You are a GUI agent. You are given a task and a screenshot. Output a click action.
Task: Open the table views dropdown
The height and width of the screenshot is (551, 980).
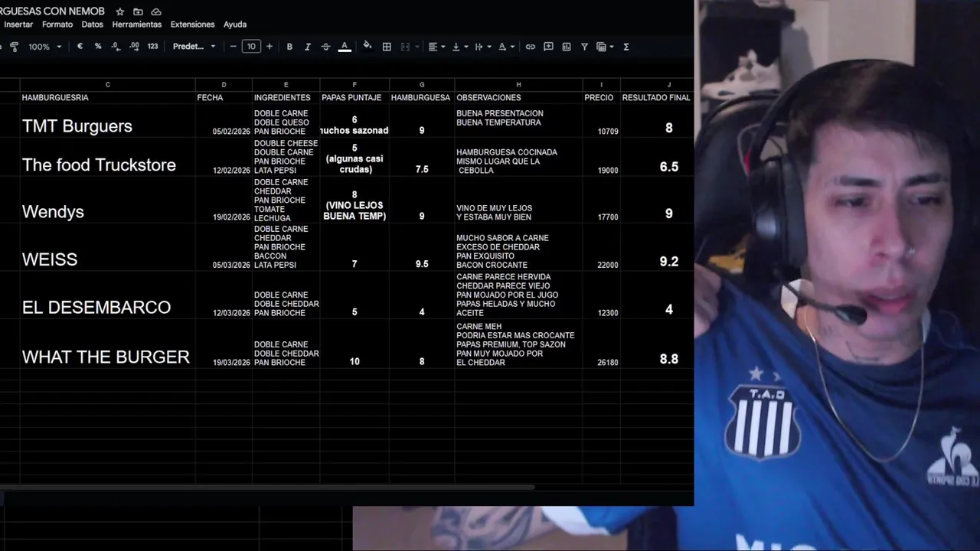click(x=605, y=47)
